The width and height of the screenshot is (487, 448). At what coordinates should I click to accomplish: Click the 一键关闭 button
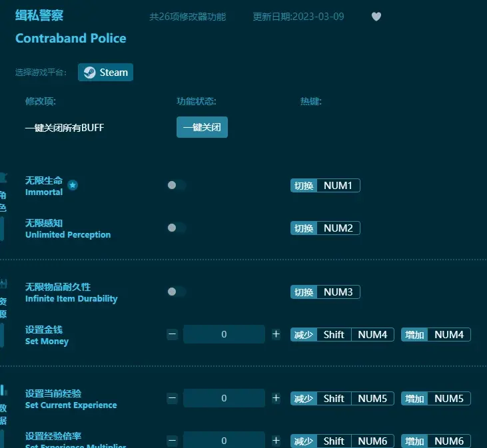[x=202, y=127]
